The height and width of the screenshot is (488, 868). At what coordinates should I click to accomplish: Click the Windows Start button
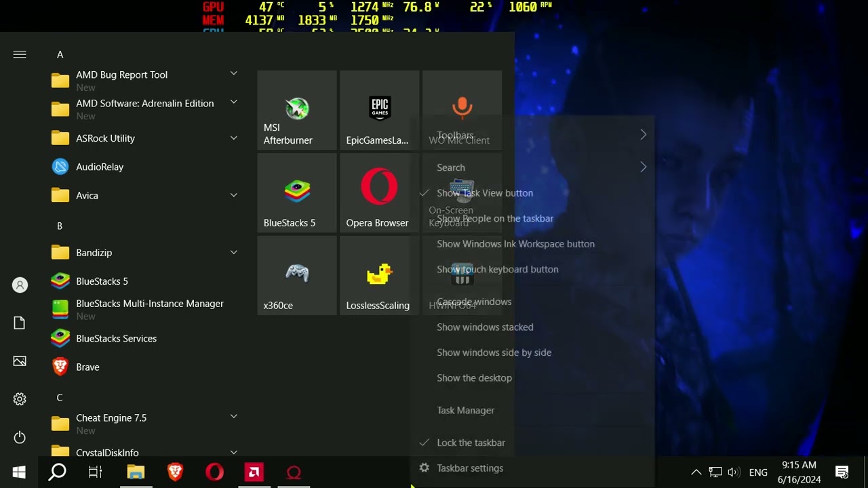[19, 472]
